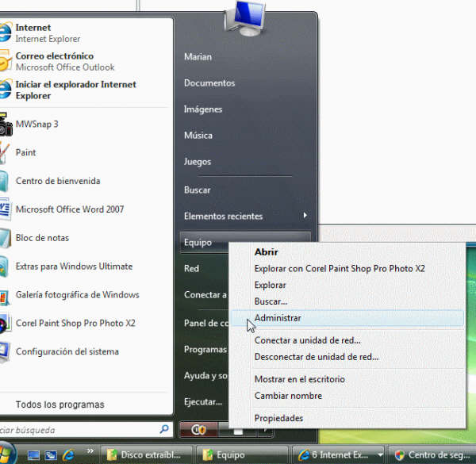Image resolution: width=476 pixels, height=464 pixels.
Task: Click the power sleep button in Start menu
Action: click(x=198, y=430)
